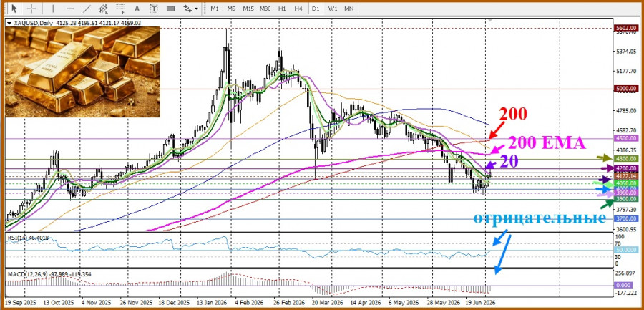Switch to the M1 timeframe
This screenshot has width=644, height=310.
point(215,8)
